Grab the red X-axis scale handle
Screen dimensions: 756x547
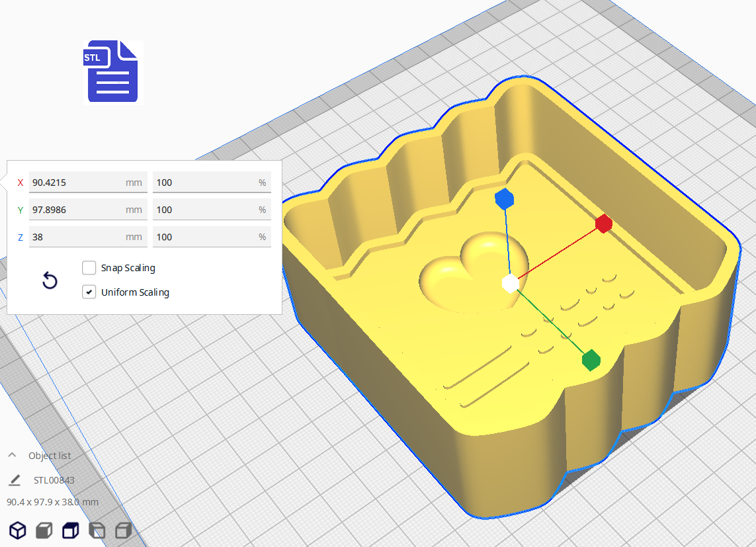(603, 224)
